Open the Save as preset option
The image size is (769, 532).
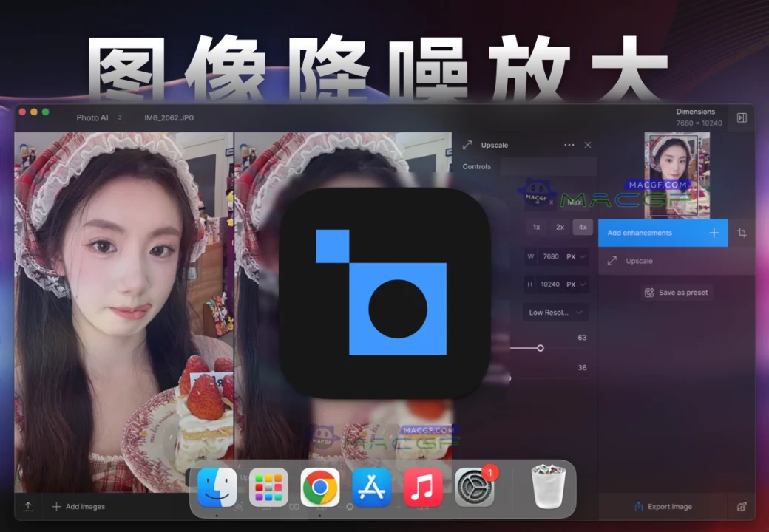(x=677, y=293)
